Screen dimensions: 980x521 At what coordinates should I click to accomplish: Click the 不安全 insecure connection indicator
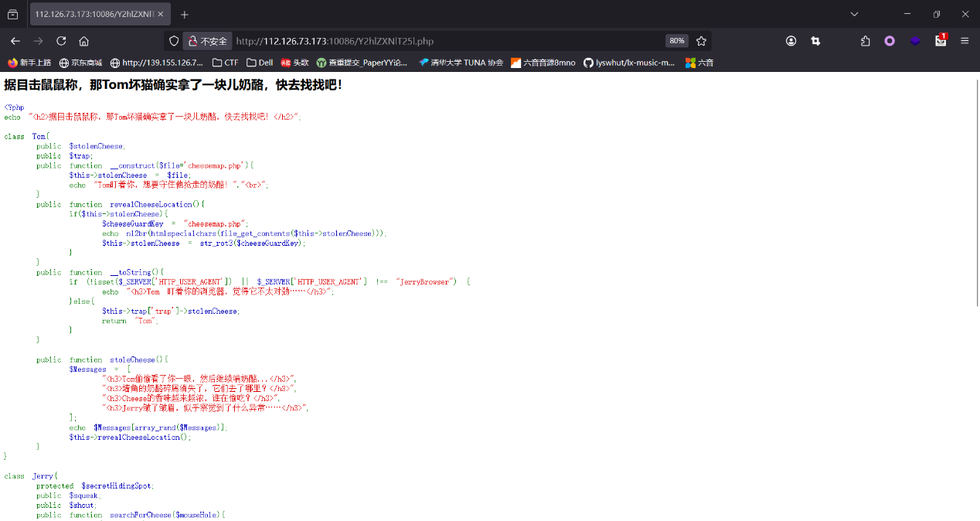pos(206,41)
